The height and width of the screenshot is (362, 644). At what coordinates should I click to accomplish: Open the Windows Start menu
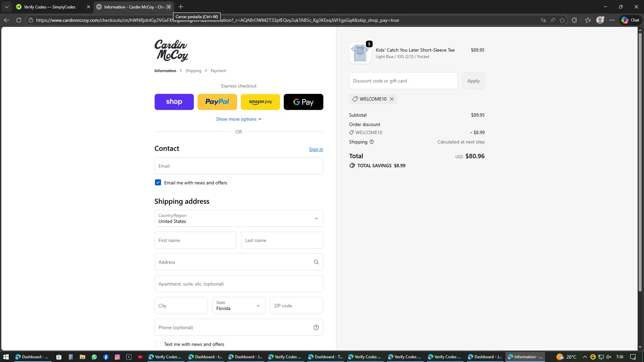coord(6,357)
